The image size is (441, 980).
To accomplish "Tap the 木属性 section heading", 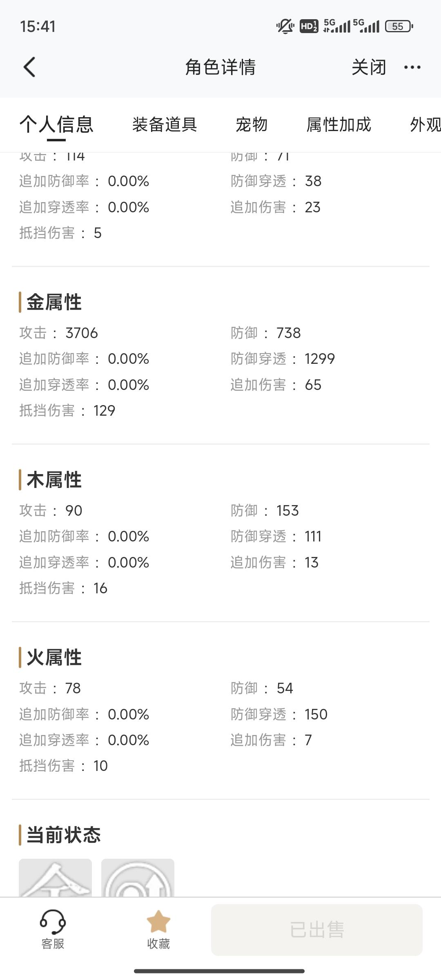I will click(54, 480).
